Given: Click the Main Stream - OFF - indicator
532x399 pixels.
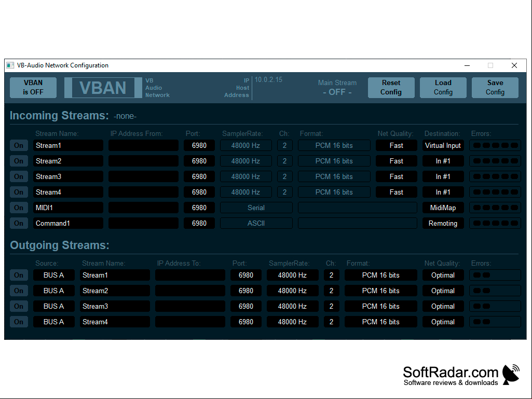Looking at the screenshot, I should coord(337,88).
